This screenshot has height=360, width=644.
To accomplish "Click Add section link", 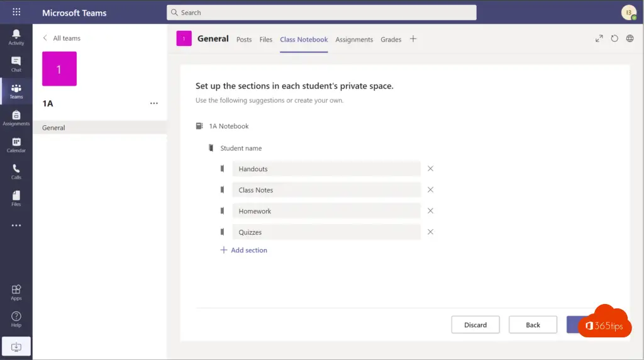I will coord(244,250).
